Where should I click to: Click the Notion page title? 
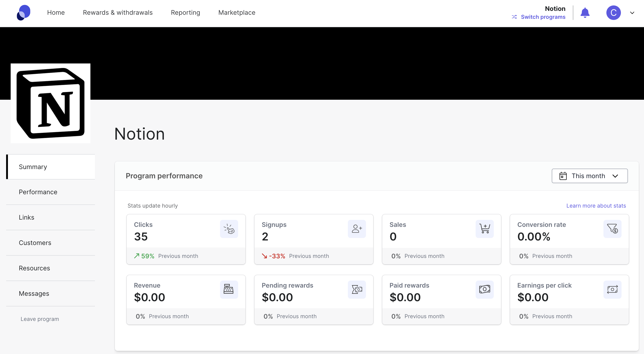pos(139,134)
